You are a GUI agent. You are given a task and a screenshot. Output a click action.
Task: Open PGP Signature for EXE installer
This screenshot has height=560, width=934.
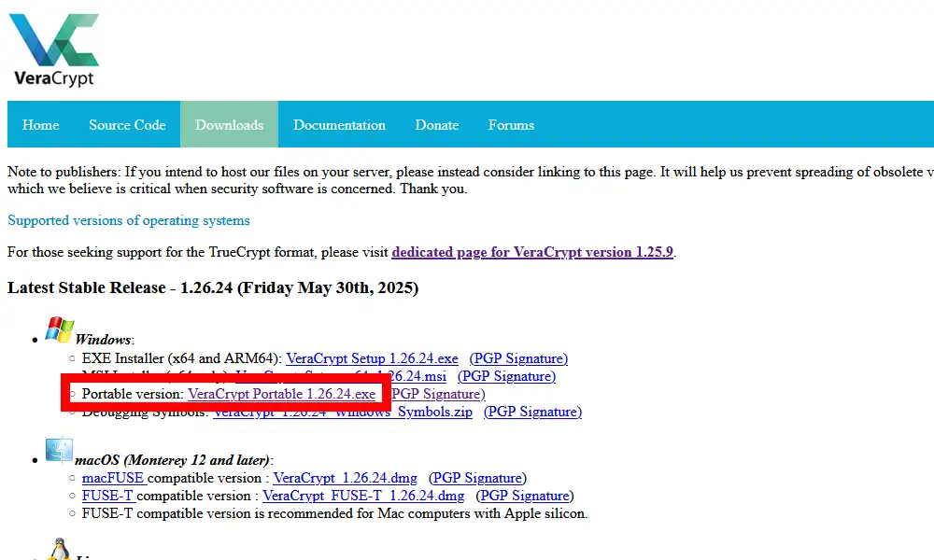pyautogui.click(x=518, y=358)
